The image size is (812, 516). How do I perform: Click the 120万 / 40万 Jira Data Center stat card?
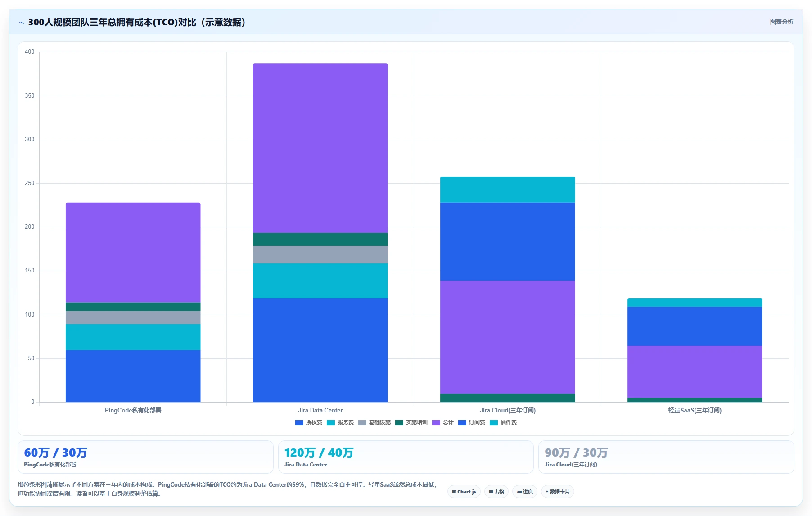pos(406,457)
